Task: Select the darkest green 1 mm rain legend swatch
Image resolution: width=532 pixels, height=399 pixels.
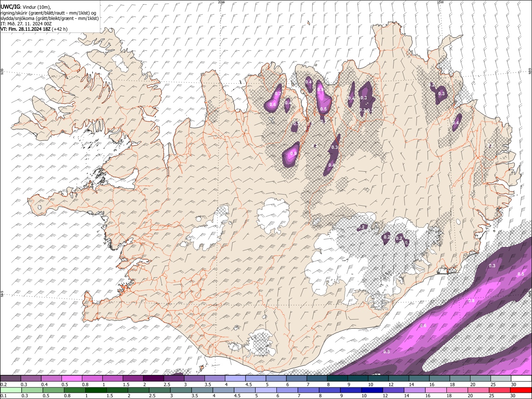Action: click(96, 390)
